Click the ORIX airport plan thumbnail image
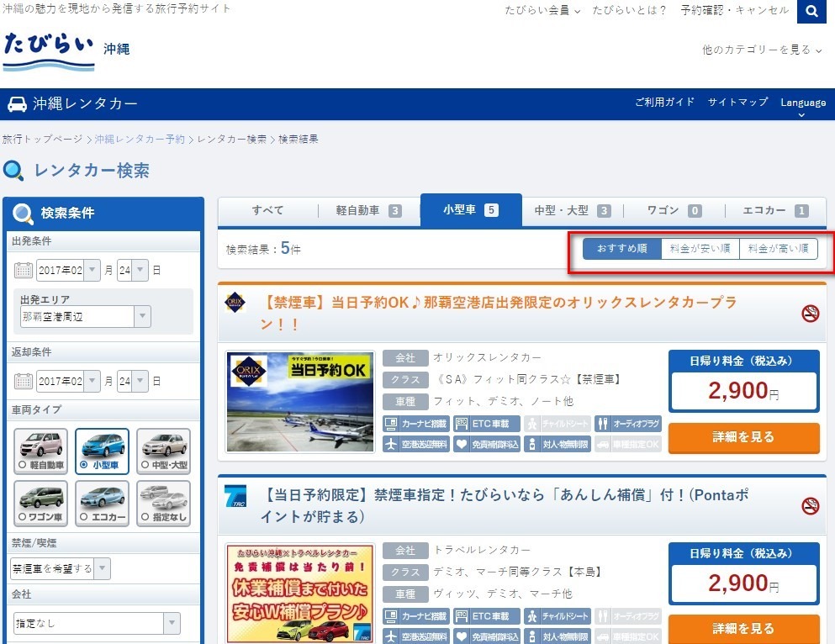The width and height of the screenshot is (835, 644). click(300, 402)
